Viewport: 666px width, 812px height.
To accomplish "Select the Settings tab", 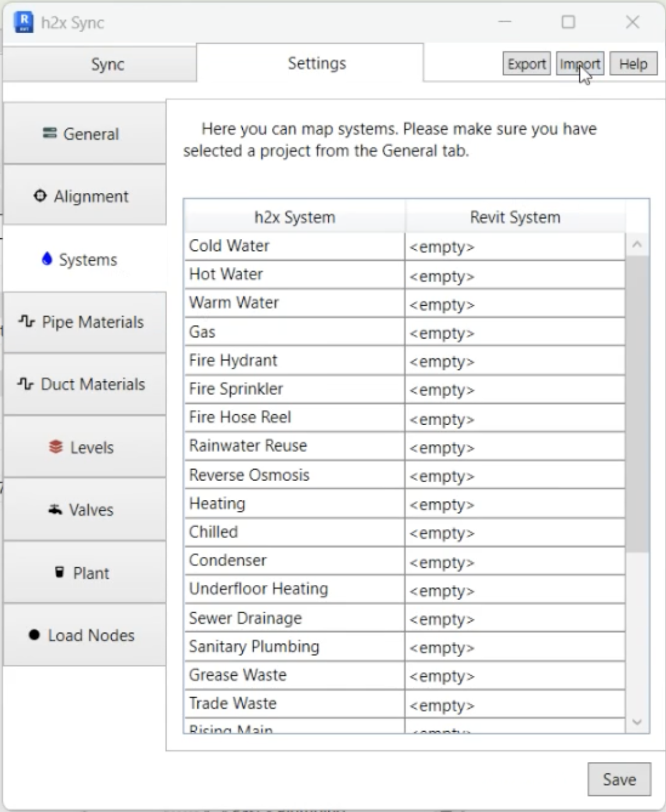I will (317, 63).
